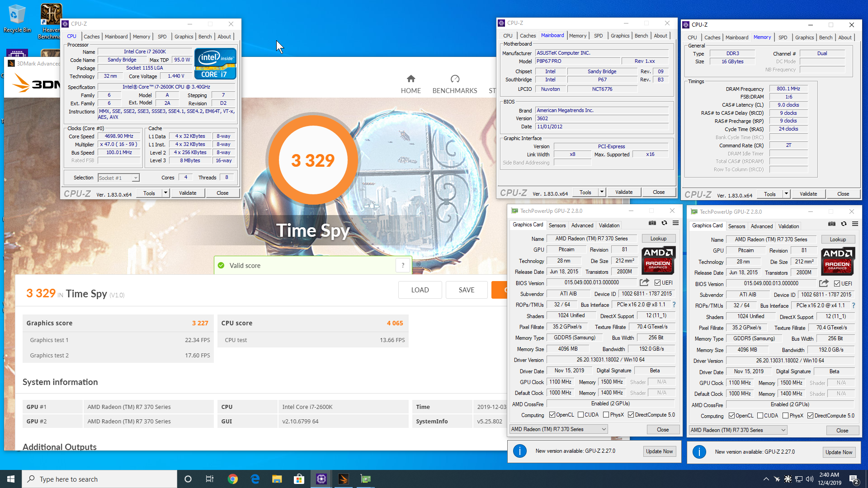Open the 3DMark Benchmarks gauge icon
The height and width of the screenshot is (488, 868).
455,79
